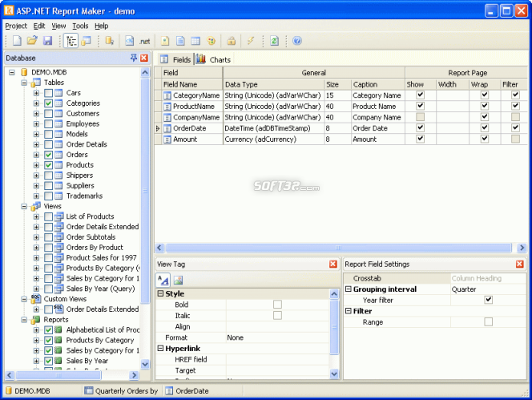The image size is (532, 400).
Task: Click the blue help question mark icon
Action: coord(297,41)
